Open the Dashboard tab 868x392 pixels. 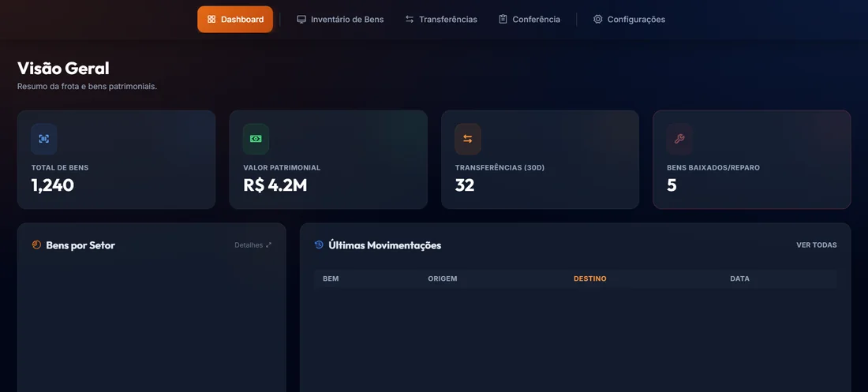pos(235,20)
